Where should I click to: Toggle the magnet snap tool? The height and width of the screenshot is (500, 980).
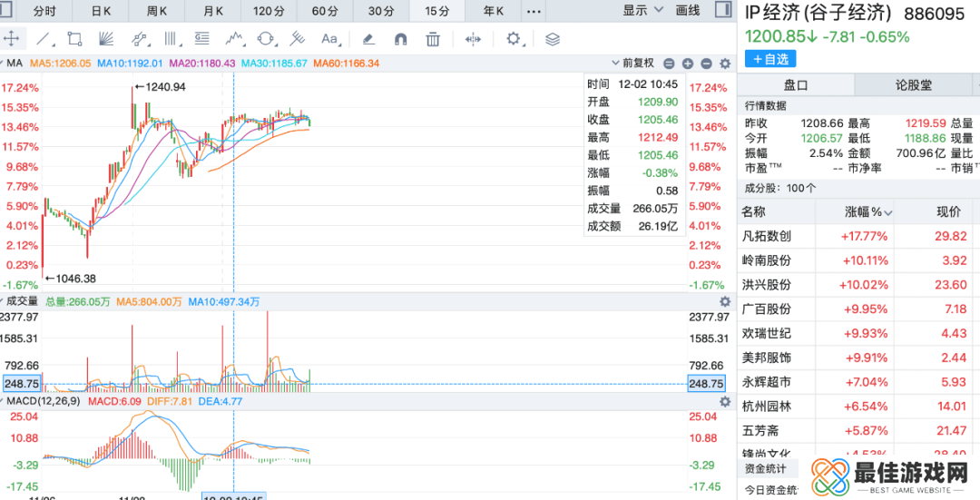click(x=400, y=39)
